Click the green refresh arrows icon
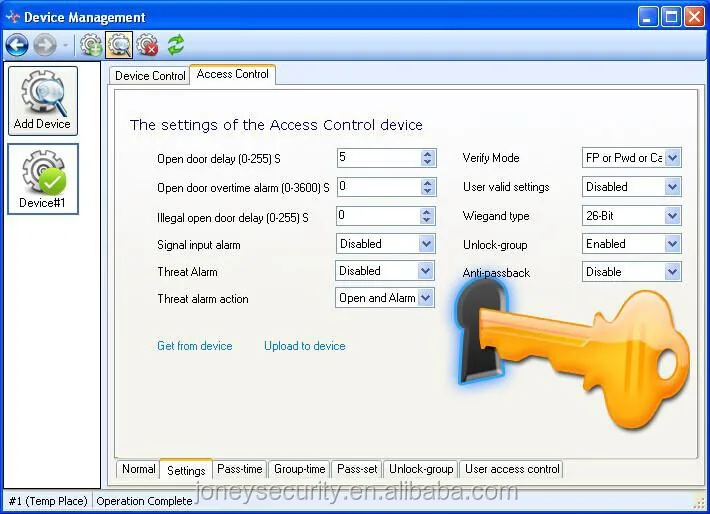Viewport: 710px width, 514px height. pos(176,45)
